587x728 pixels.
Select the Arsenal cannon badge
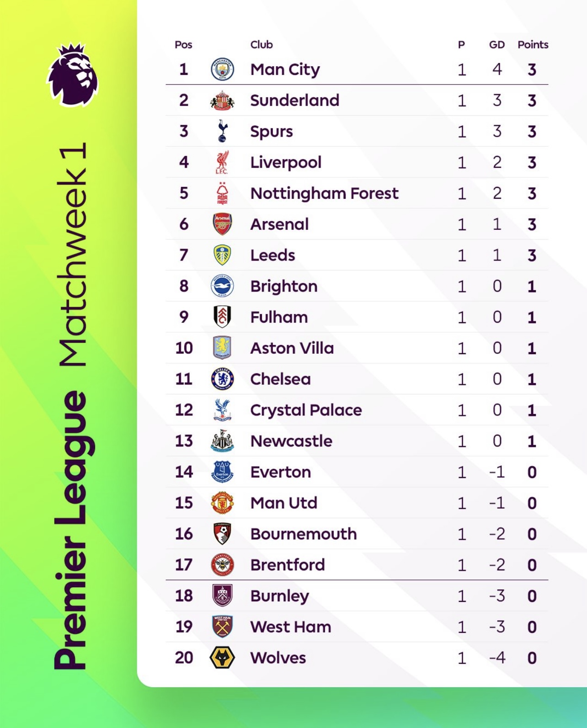pyautogui.click(x=222, y=224)
